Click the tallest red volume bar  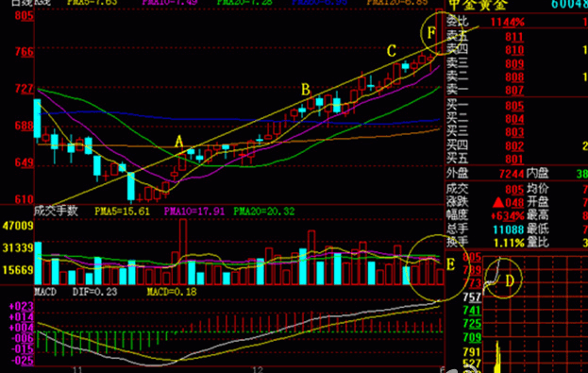[x=183, y=252]
